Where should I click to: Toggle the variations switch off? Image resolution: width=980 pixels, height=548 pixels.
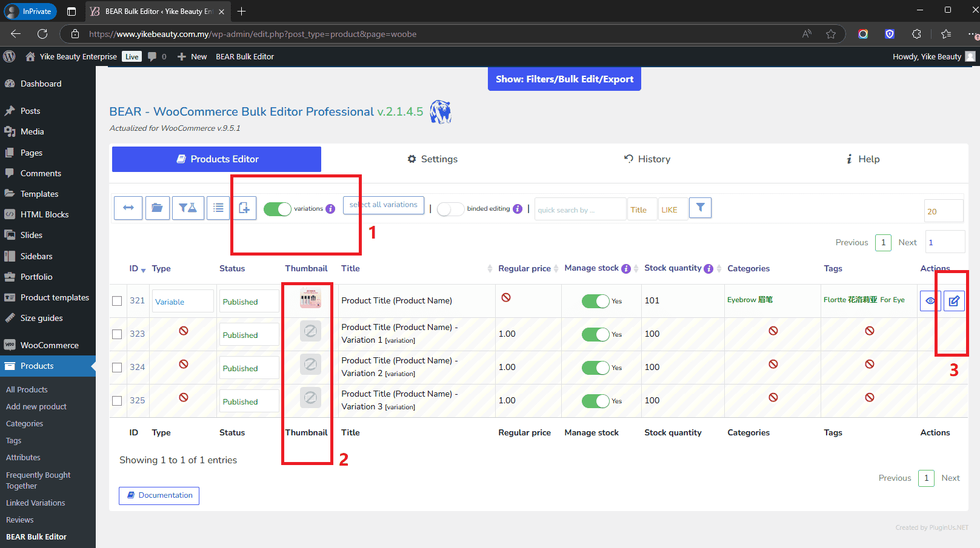coord(278,209)
